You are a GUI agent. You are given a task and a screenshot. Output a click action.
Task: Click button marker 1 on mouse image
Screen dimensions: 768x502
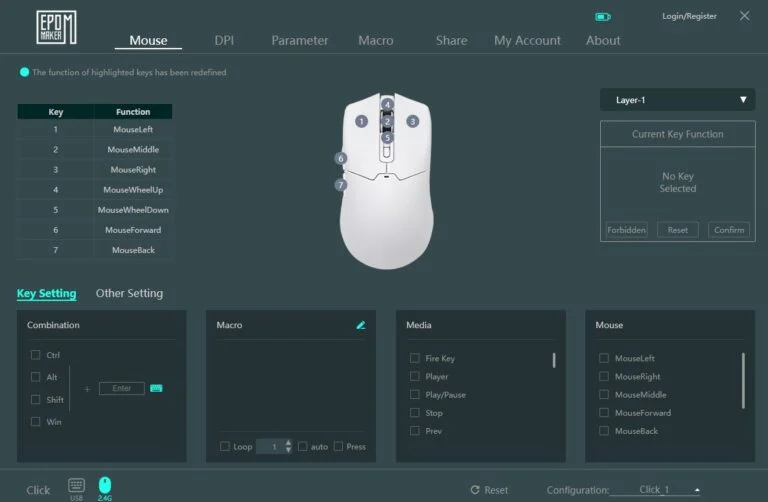[x=362, y=121]
